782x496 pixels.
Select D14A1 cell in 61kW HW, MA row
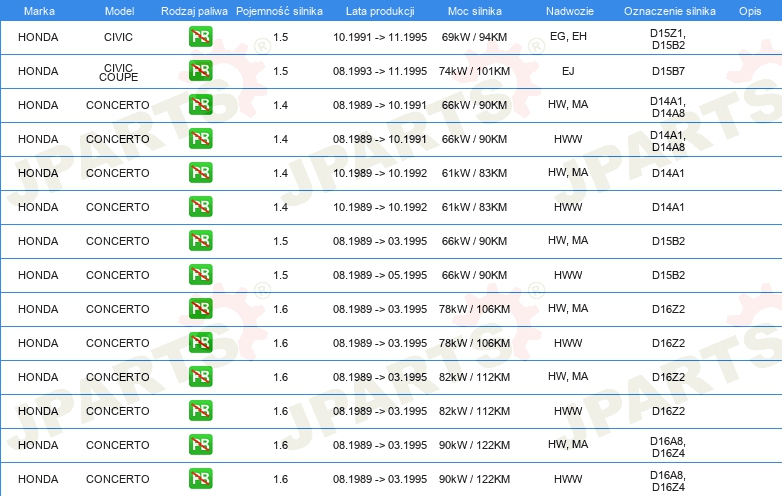point(668,173)
